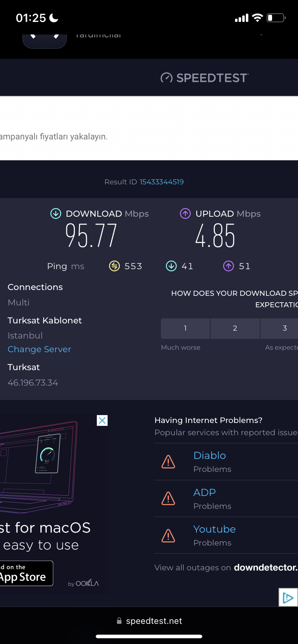Screen dimensions: 298x644
Task: Tap the warning triangle icon beside Youtube
Action: point(168,535)
